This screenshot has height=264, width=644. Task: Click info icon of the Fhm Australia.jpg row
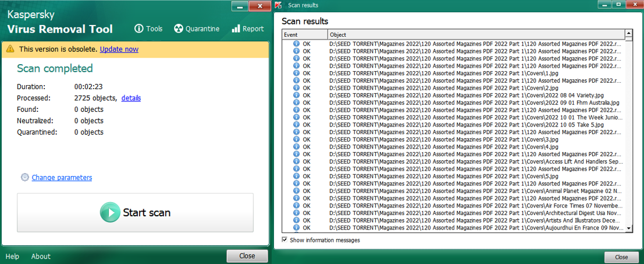[x=296, y=103]
